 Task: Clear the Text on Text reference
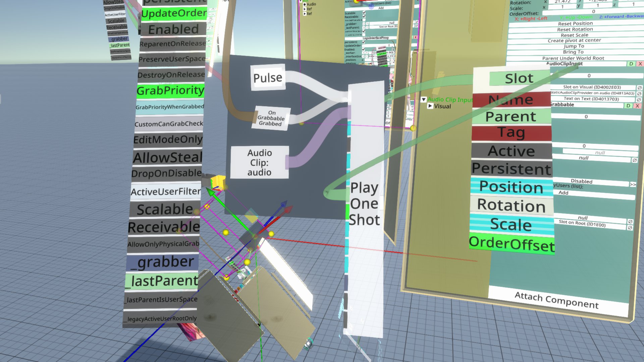coord(639,100)
